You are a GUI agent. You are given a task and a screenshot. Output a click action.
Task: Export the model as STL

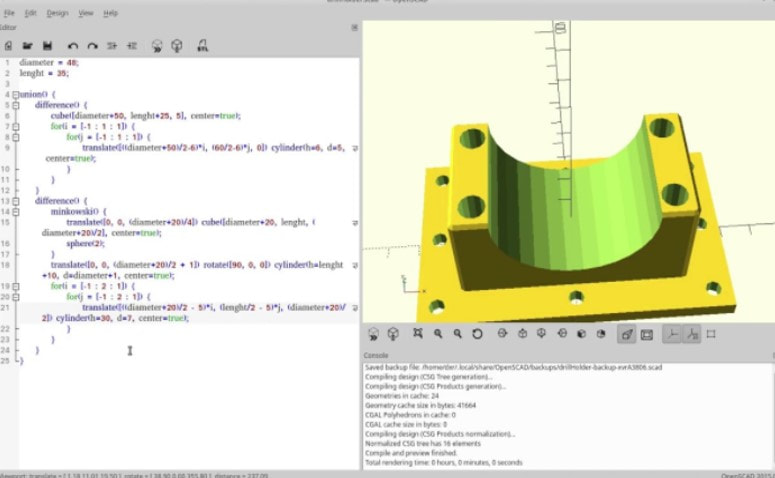pyautogui.click(x=203, y=45)
